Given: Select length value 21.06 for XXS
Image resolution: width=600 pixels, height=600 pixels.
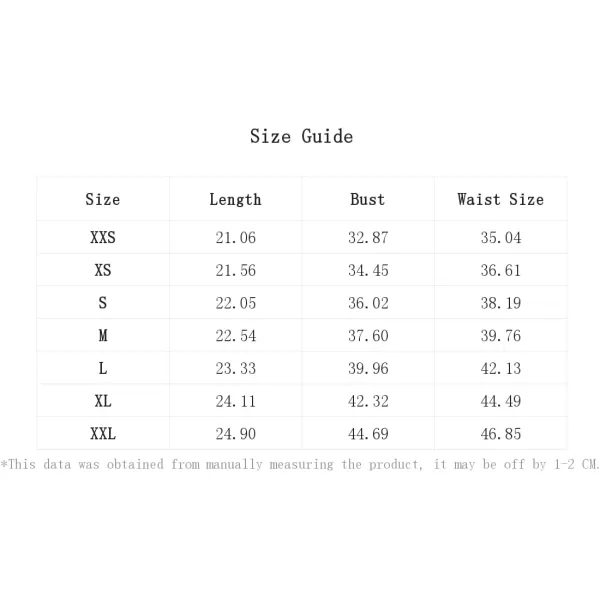Looking at the screenshot, I should coord(235,238).
